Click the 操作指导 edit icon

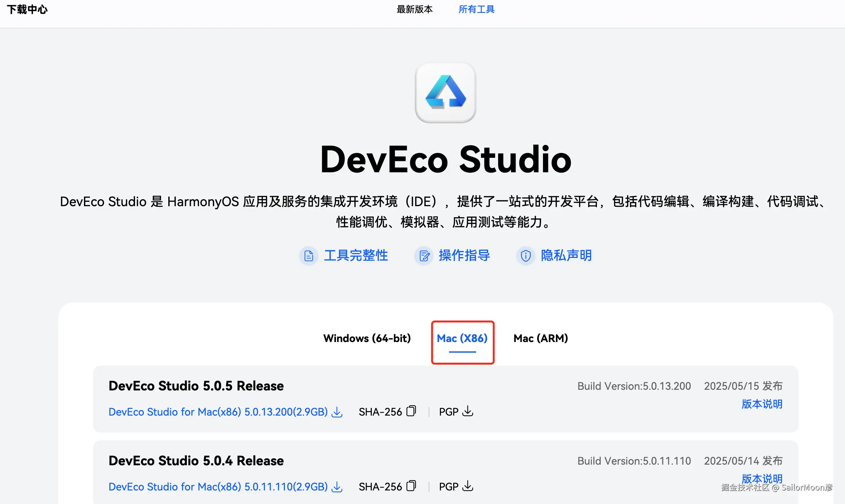(x=423, y=256)
